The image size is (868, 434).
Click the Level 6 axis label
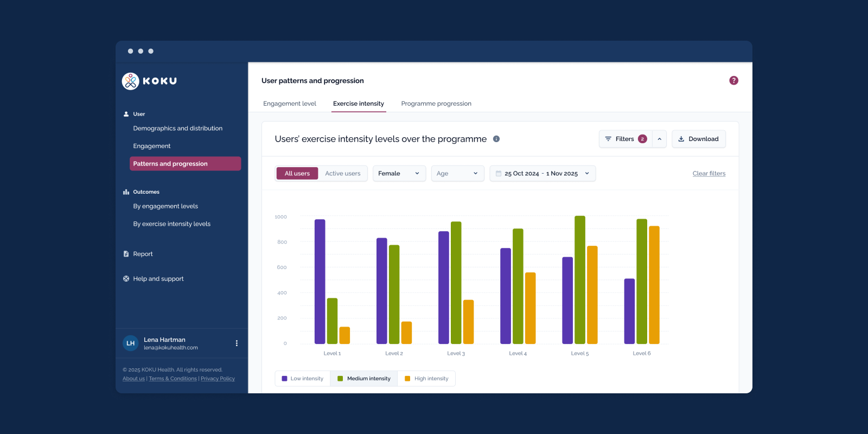(x=642, y=353)
